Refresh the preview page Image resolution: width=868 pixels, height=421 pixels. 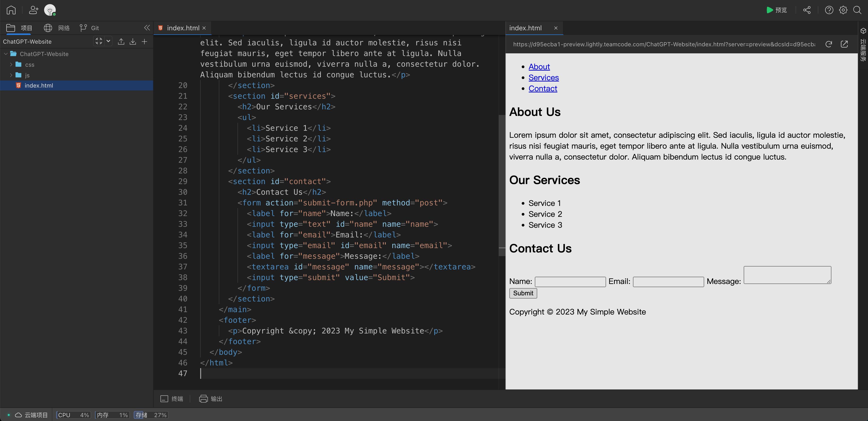[x=829, y=44]
